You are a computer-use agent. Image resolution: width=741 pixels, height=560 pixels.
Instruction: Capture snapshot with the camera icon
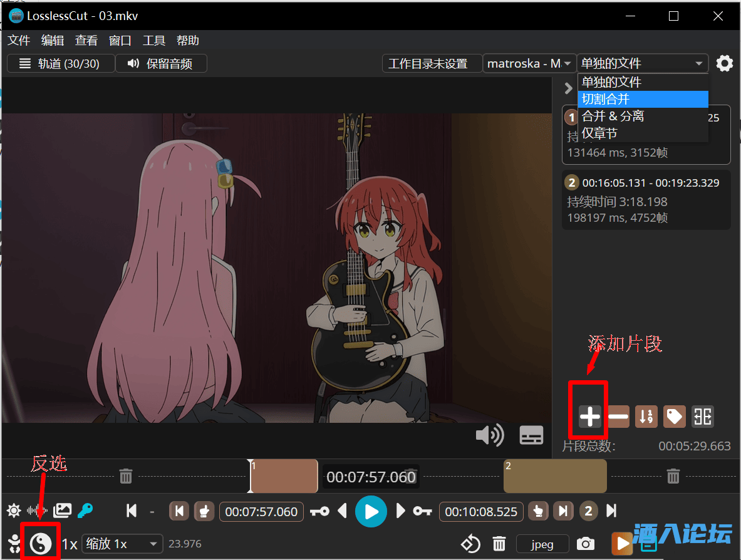586,544
